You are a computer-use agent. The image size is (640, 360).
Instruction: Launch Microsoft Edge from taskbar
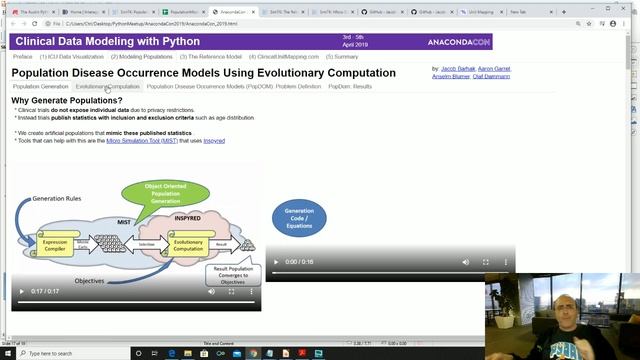pyautogui.click(x=171, y=353)
